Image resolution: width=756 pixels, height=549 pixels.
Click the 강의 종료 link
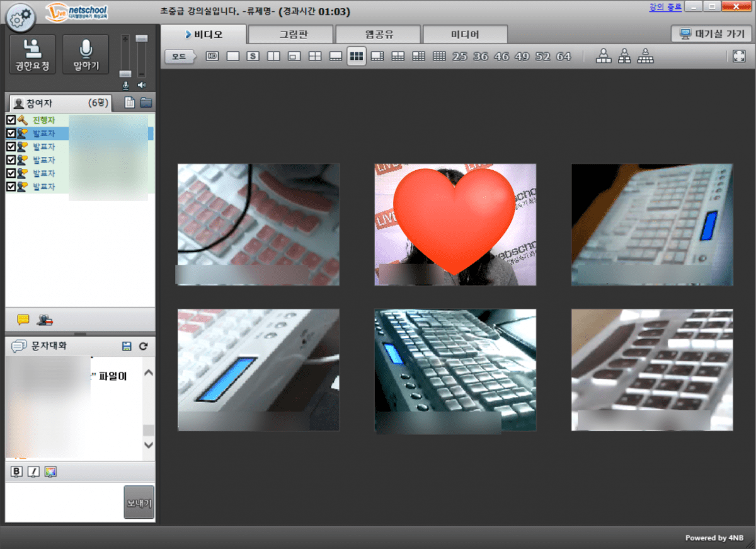coord(664,8)
